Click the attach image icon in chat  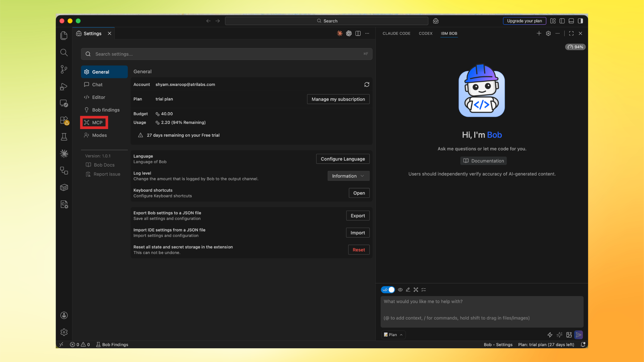coord(569,335)
